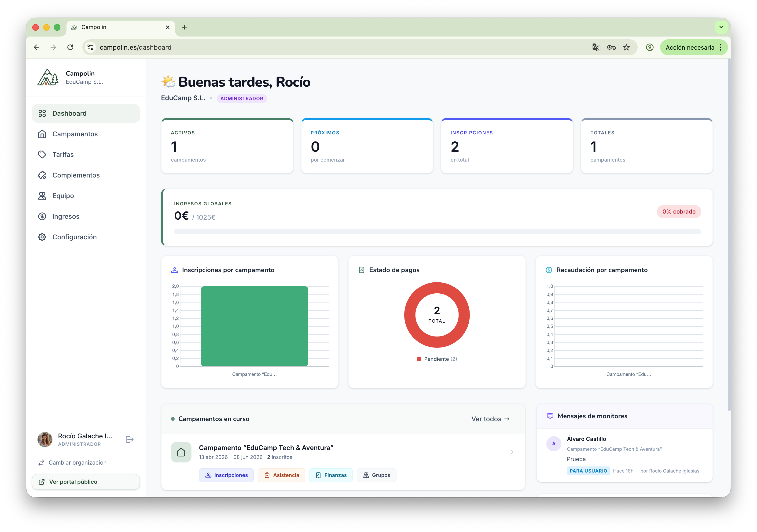Image resolution: width=757 pixels, height=532 pixels.
Task: Close the Campolin tab
Action: [168, 27]
